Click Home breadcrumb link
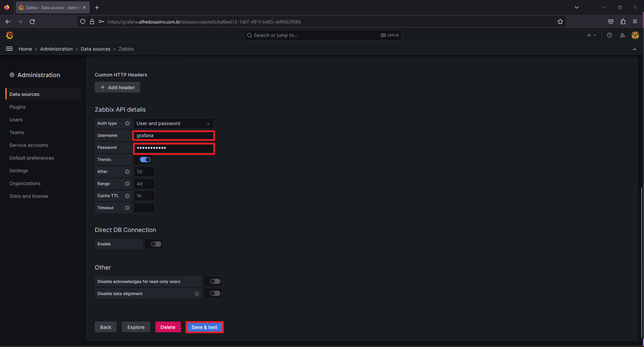The image size is (644, 347). [x=25, y=49]
